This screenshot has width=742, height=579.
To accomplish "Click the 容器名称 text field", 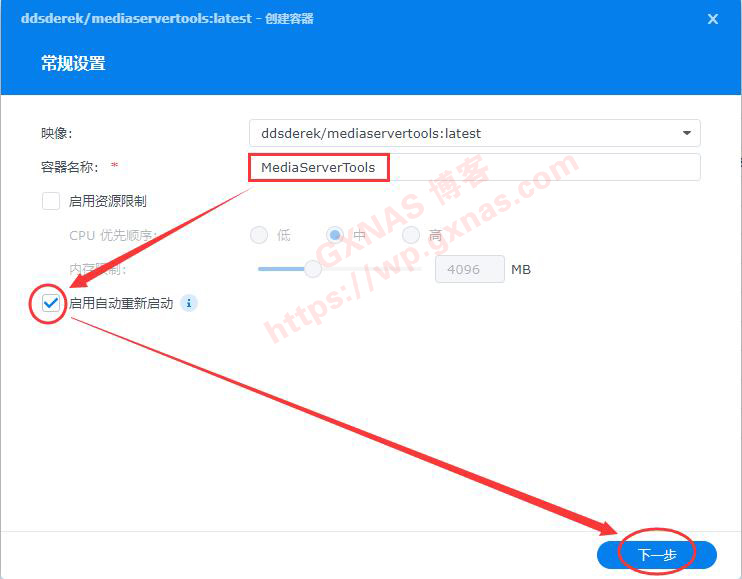I will pos(475,167).
